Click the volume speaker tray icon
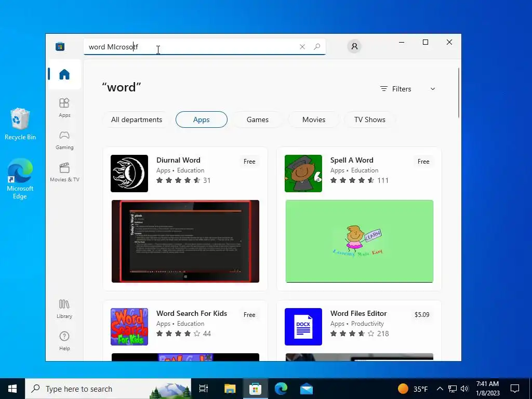Screen dimensions: 532x399 464,389
